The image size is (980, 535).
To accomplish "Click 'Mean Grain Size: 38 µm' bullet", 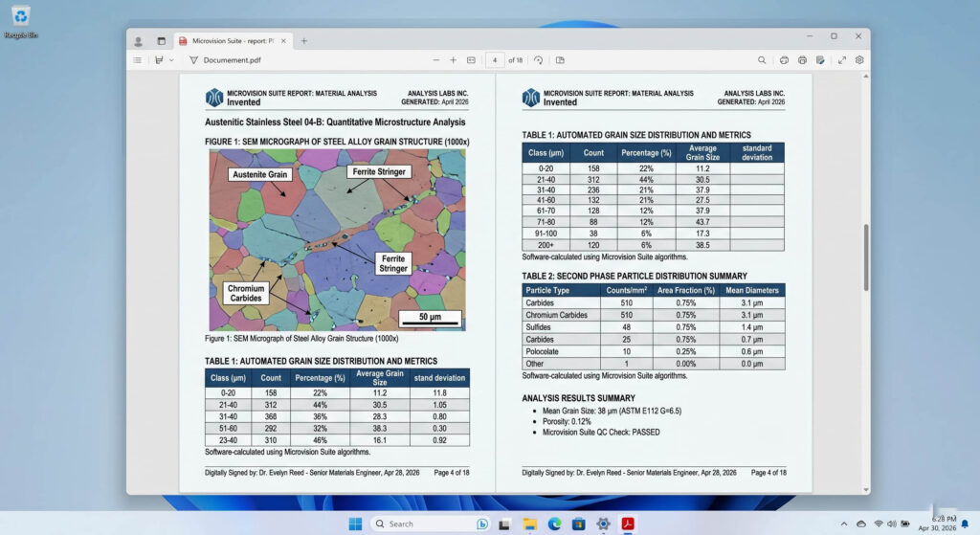I will click(612, 412).
